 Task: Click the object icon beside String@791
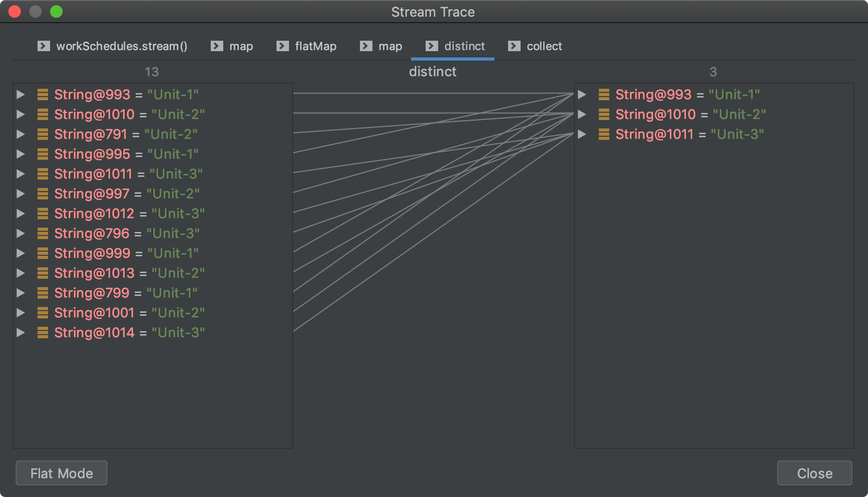[x=43, y=134]
